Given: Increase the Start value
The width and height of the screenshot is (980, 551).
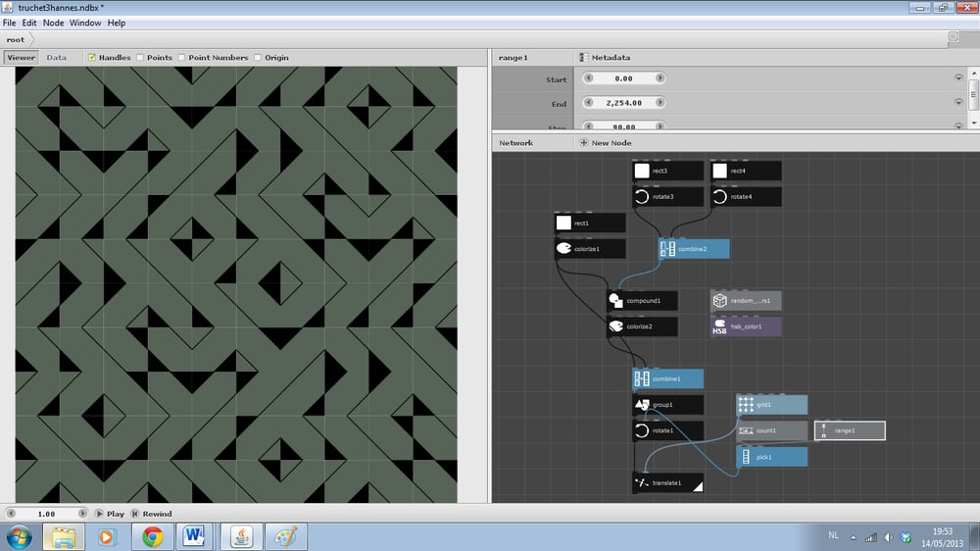Looking at the screenshot, I should [x=660, y=78].
